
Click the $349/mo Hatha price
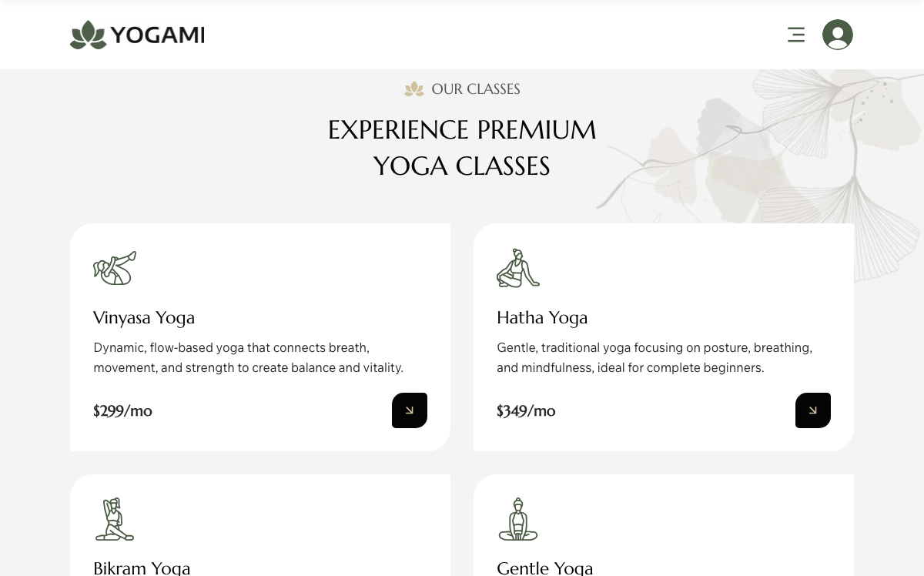(x=526, y=410)
